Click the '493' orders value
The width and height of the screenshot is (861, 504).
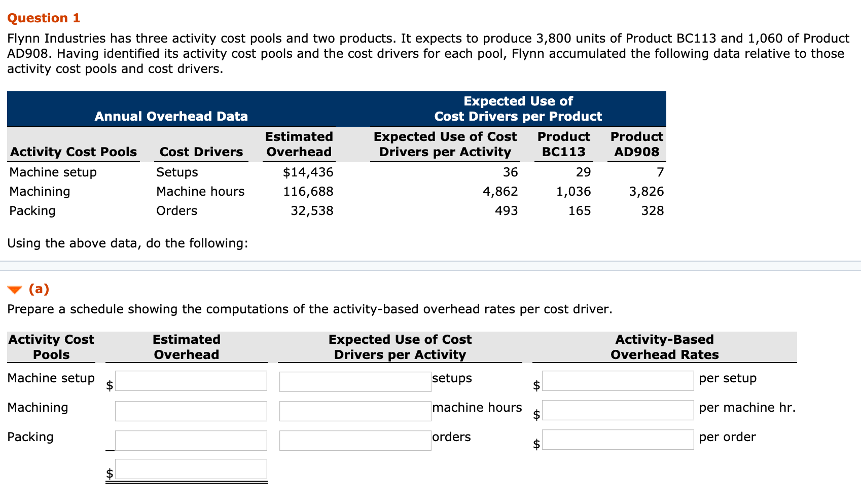click(x=507, y=211)
